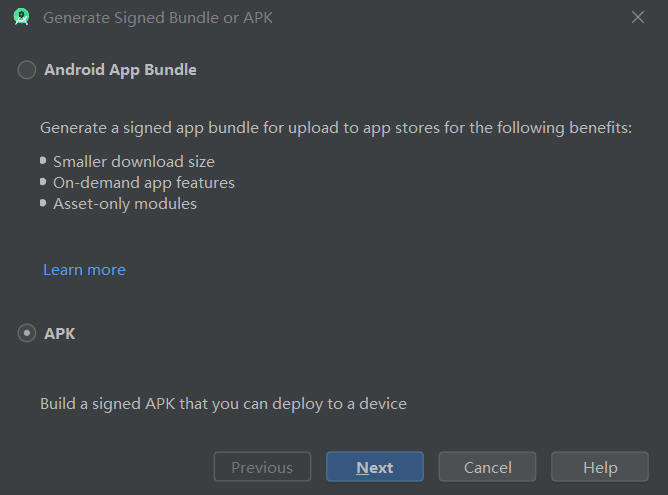Select the Android App Bundle radio button
Viewport: 668px width, 495px height.
[x=26, y=70]
